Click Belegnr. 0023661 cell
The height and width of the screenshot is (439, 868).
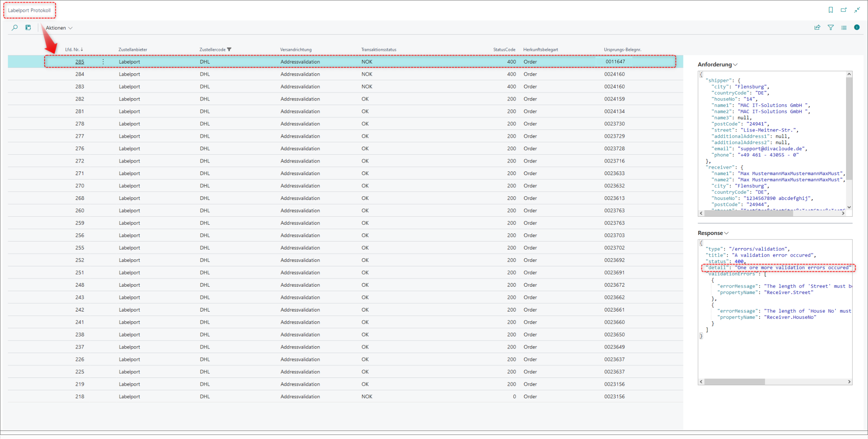pyautogui.click(x=615, y=310)
